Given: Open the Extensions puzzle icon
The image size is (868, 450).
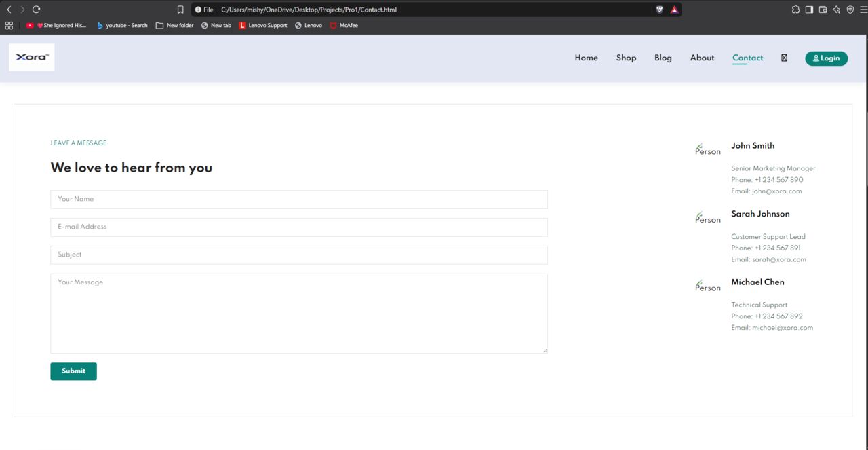Looking at the screenshot, I should pos(795,10).
